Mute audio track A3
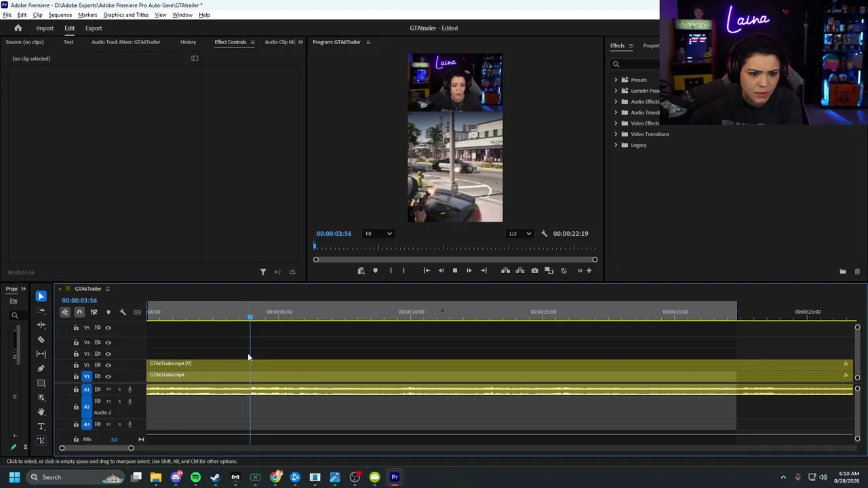Viewport: 868px width, 488px height. [x=108, y=424]
